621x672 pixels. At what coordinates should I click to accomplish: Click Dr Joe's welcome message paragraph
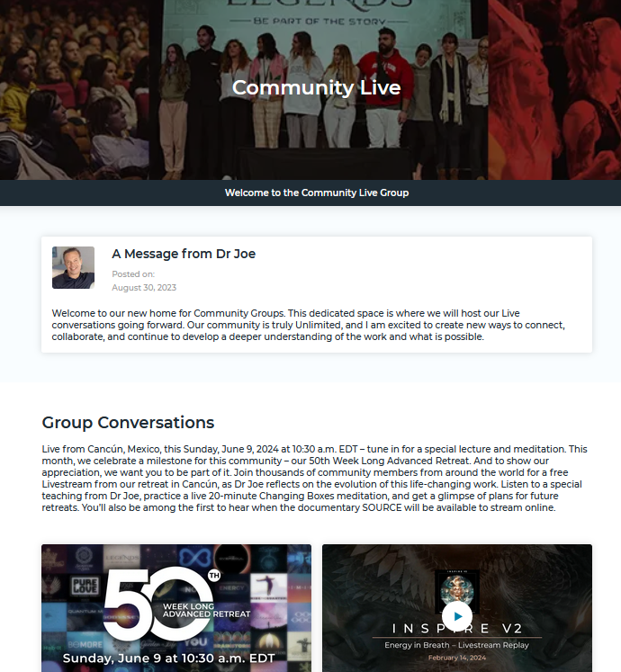[x=309, y=325]
